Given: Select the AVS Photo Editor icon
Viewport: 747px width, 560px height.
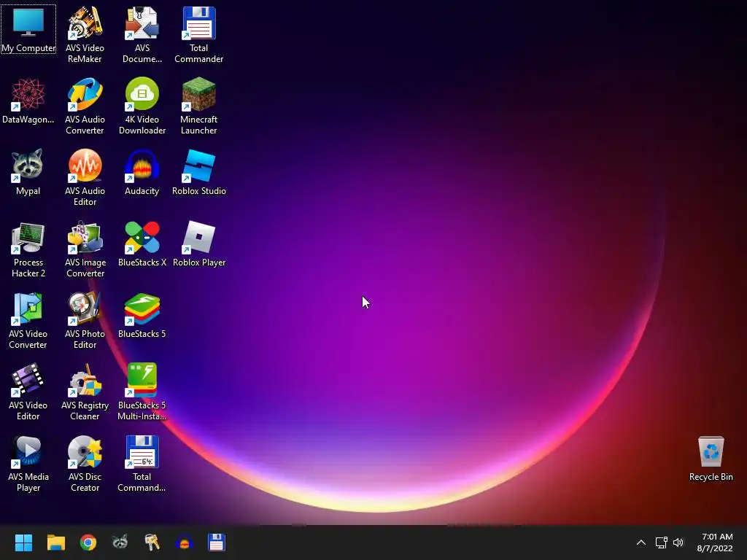Looking at the screenshot, I should 85,321.
